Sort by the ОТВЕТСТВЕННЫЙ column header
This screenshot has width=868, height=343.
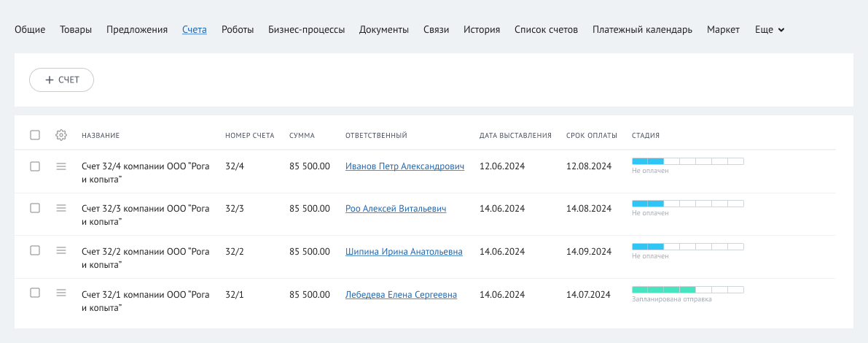coord(377,135)
